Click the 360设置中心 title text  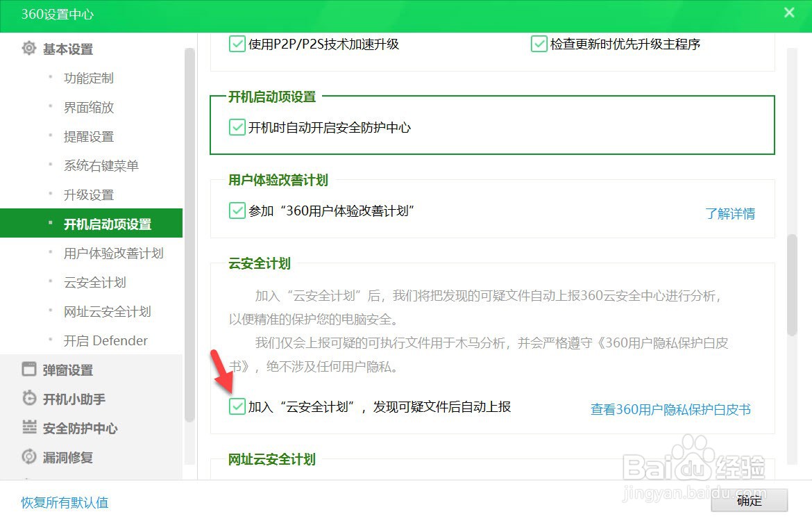point(58,14)
